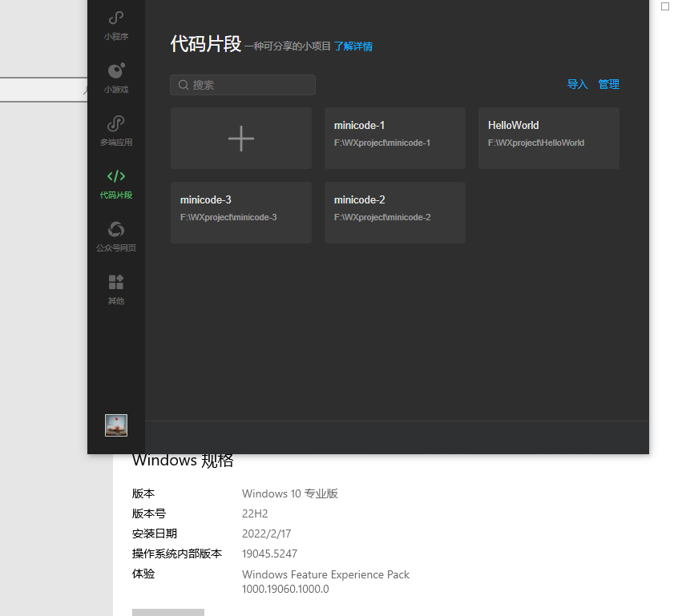The width and height of the screenshot is (674, 616).
Task: Open the minicode-2 project card
Action: coord(395,212)
